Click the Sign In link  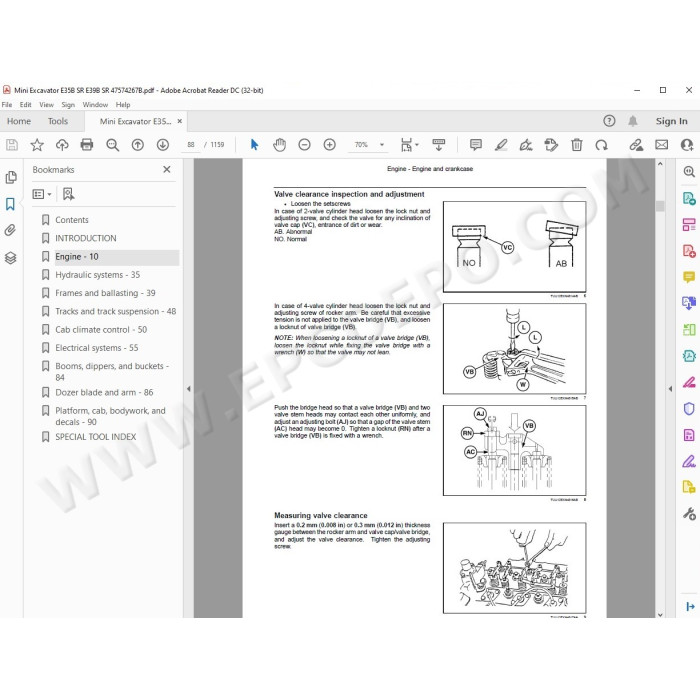pos(671,121)
